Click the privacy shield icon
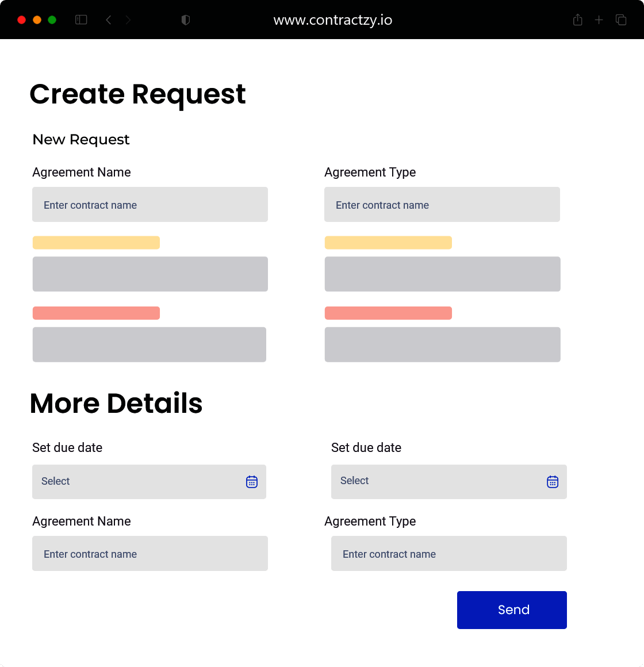644x667 pixels. point(185,20)
